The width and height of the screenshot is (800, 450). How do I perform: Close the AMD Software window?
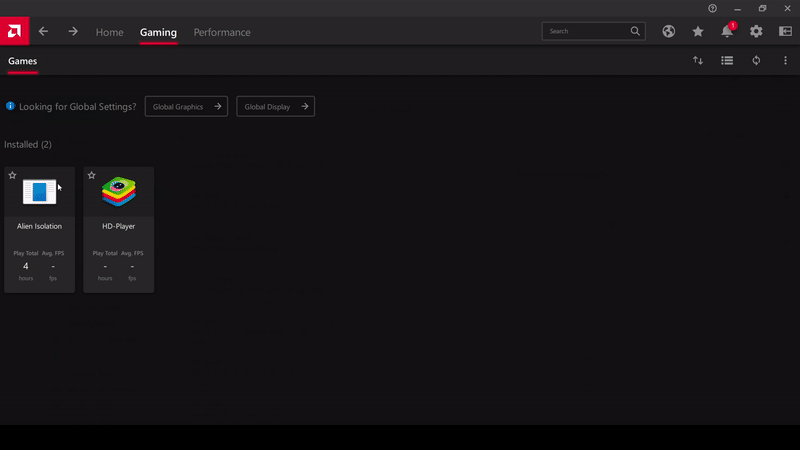pos(787,8)
